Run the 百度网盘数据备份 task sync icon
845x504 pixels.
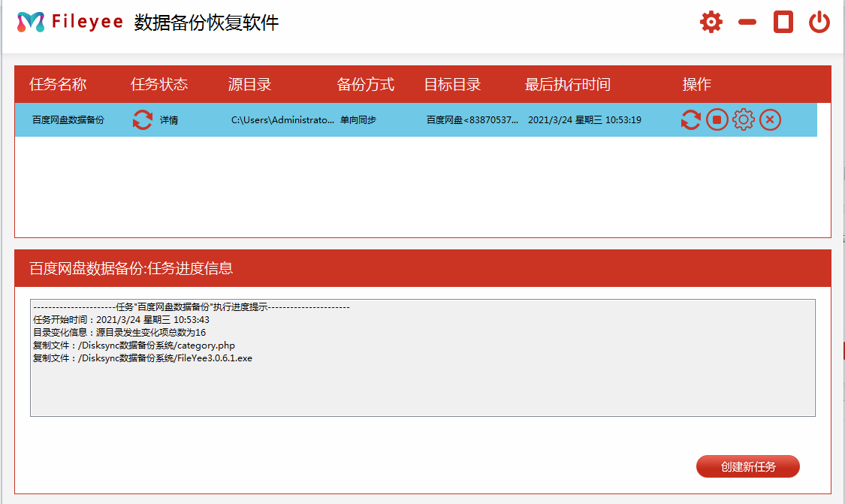tap(690, 119)
